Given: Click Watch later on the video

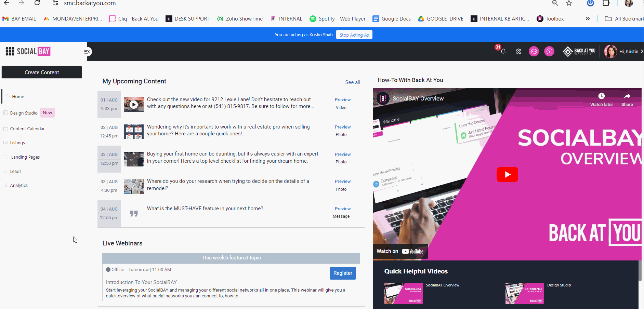Looking at the screenshot, I should click(602, 99).
